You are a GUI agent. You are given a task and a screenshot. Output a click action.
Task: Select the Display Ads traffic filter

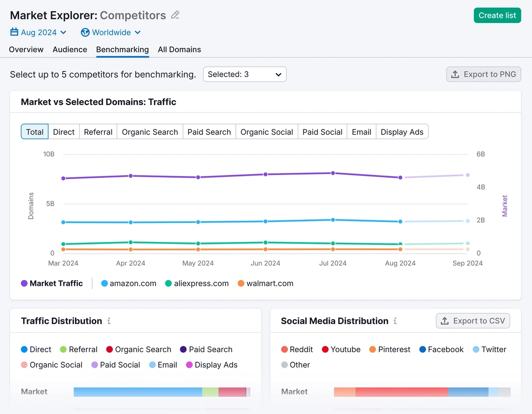pos(402,132)
